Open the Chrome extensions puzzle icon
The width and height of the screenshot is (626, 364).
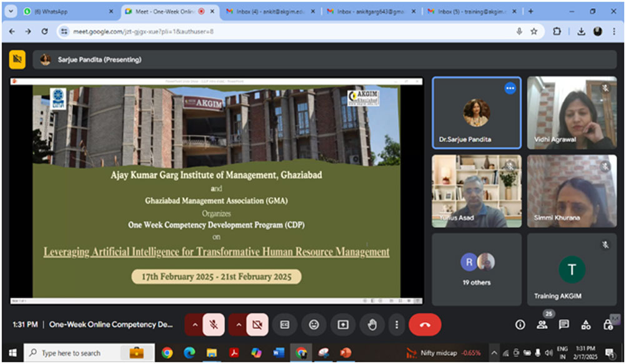pos(557,32)
